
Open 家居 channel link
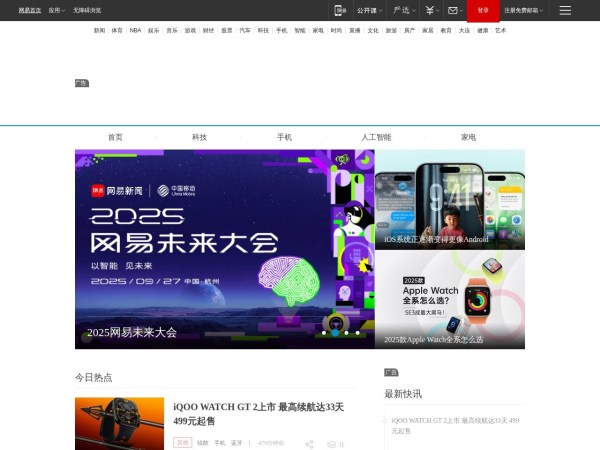[x=427, y=30]
